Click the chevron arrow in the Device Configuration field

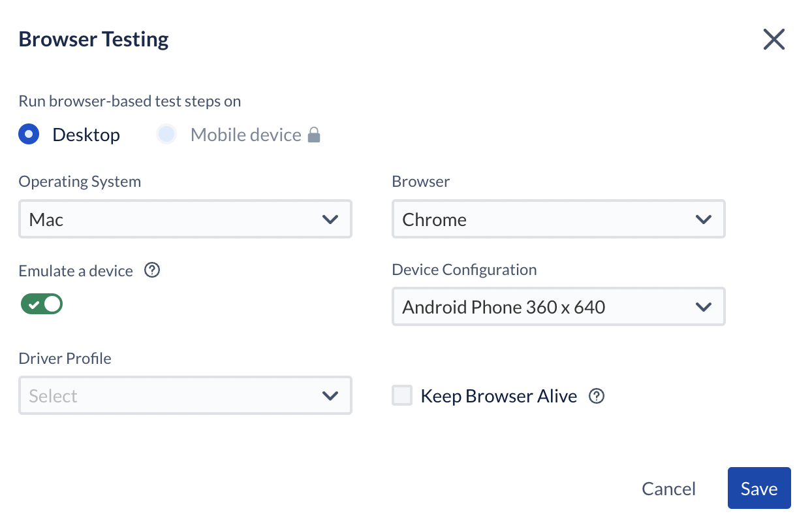tap(704, 307)
